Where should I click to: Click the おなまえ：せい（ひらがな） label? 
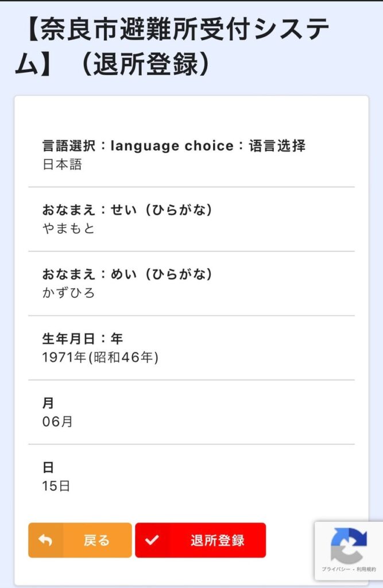[127, 210]
